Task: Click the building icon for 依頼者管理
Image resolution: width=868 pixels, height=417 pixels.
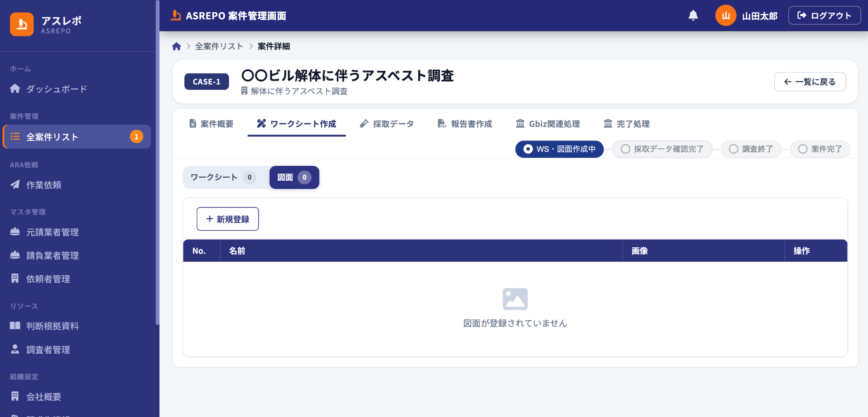Action: (x=15, y=278)
